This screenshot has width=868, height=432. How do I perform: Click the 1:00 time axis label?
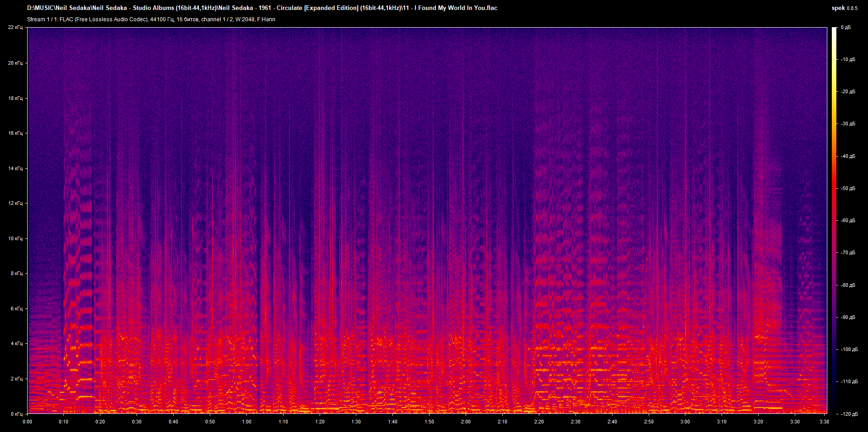(246, 422)
